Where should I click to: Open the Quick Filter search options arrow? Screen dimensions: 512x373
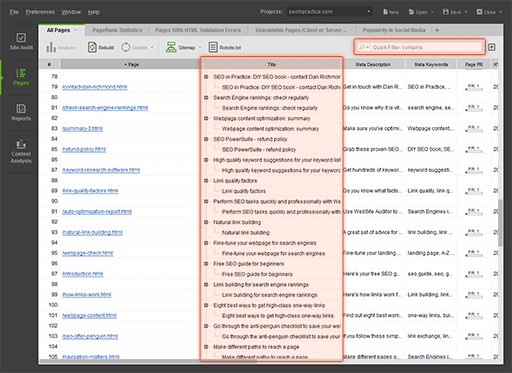(368, 47)
